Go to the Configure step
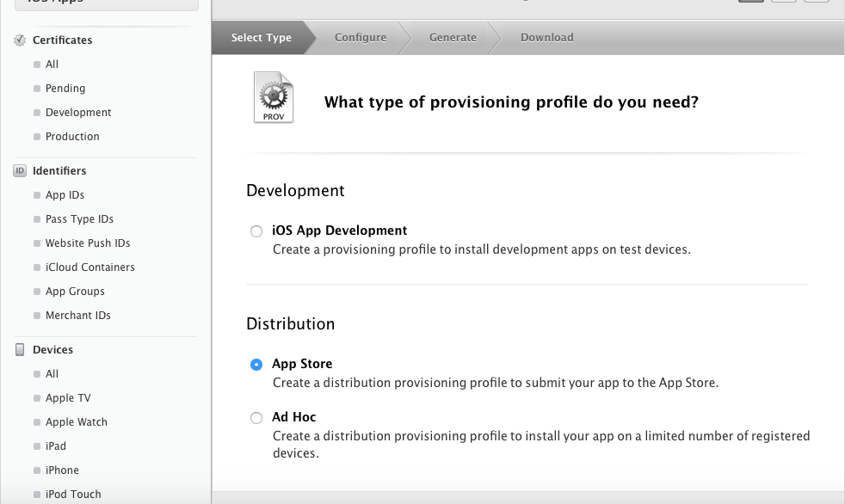845x504 pixels. [x=361, y=38]
